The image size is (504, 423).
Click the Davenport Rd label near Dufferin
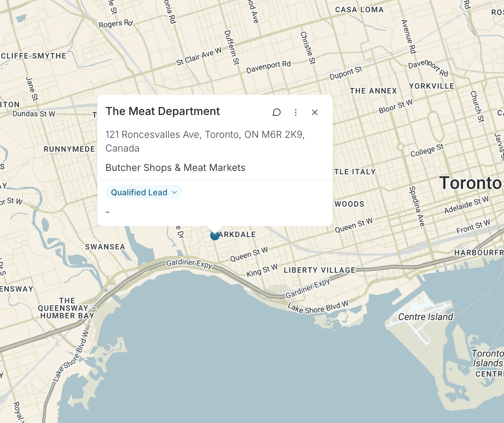[x=269, y=67]
